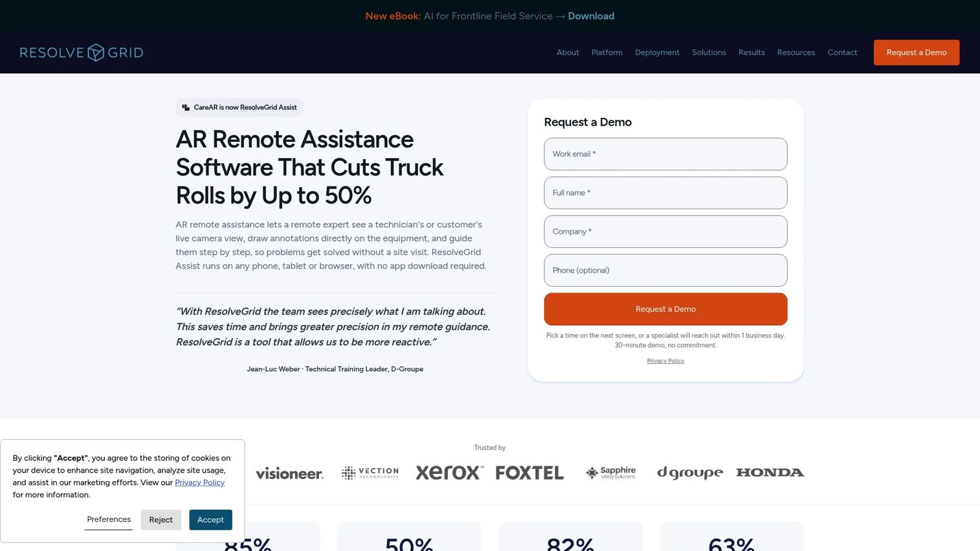The image size is (980, 551).
Task: Focus the Work email field
Action: pyautogui.click(x=665, y=154)
